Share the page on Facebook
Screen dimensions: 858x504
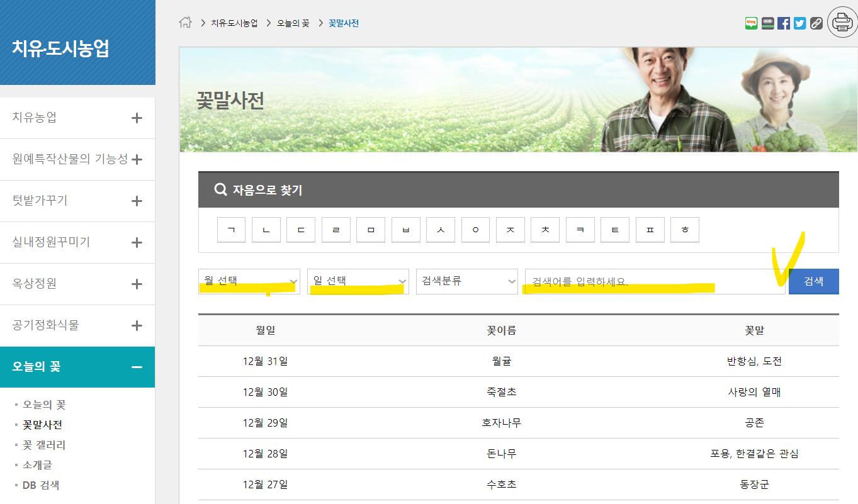(784, 23)
